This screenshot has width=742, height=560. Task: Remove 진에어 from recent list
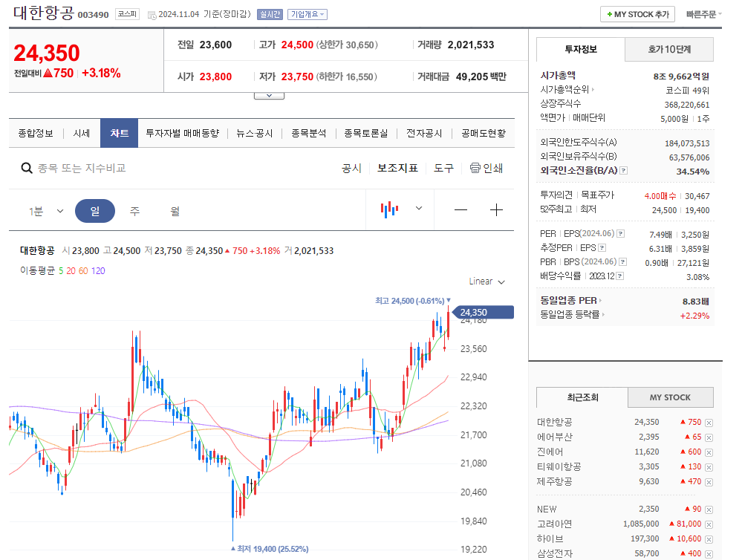[x=709, y=452]
